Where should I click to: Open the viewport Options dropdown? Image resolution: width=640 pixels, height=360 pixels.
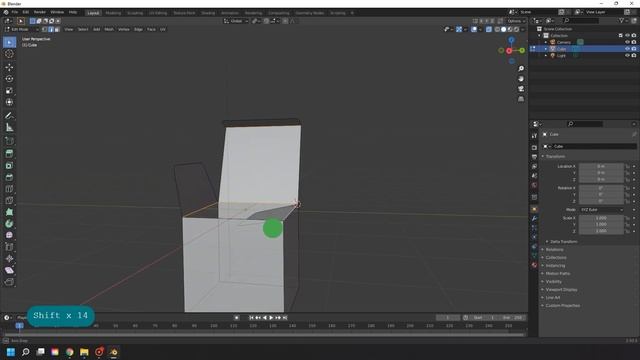click(x=516, y=21)
